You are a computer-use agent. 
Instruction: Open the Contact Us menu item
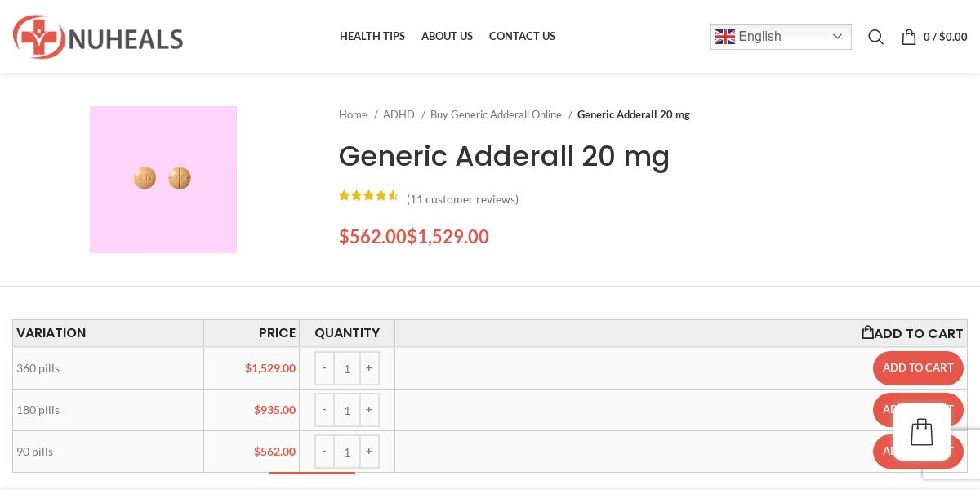(x=522, y=36)
